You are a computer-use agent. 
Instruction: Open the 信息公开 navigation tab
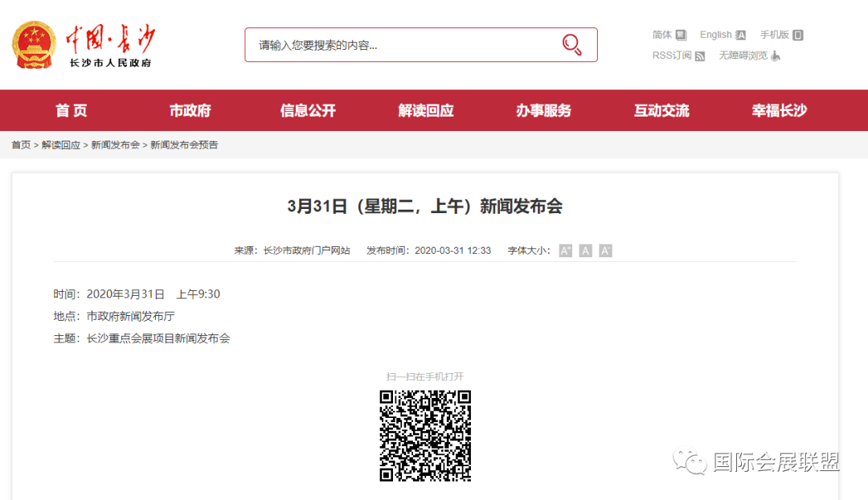pyautogui.click(x=308, y=111)
